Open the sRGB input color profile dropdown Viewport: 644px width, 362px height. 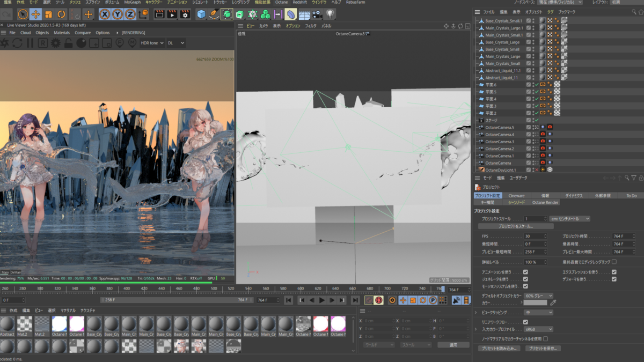pyautogui.click(x=538, y=329)
